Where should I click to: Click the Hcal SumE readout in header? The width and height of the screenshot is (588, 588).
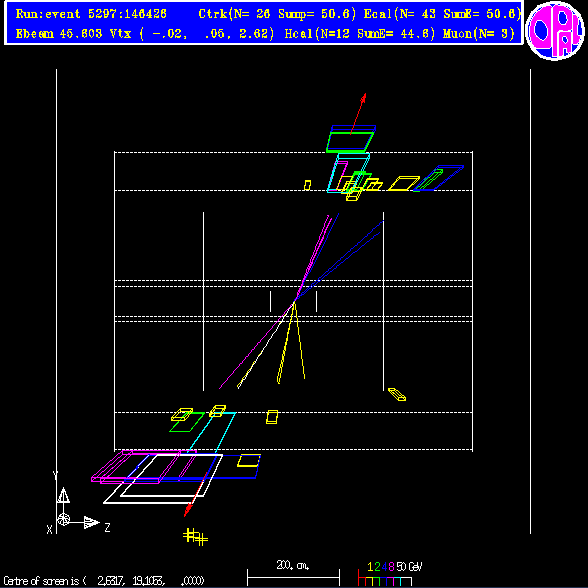click(396, 34)
